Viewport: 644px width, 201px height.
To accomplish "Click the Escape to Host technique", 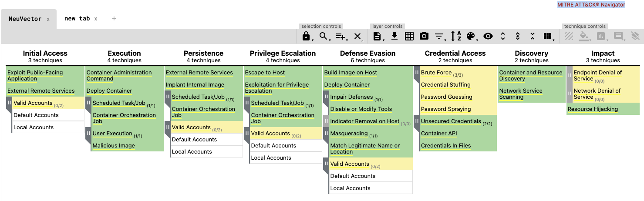I will pyautogui.click(x=265, y=73).
